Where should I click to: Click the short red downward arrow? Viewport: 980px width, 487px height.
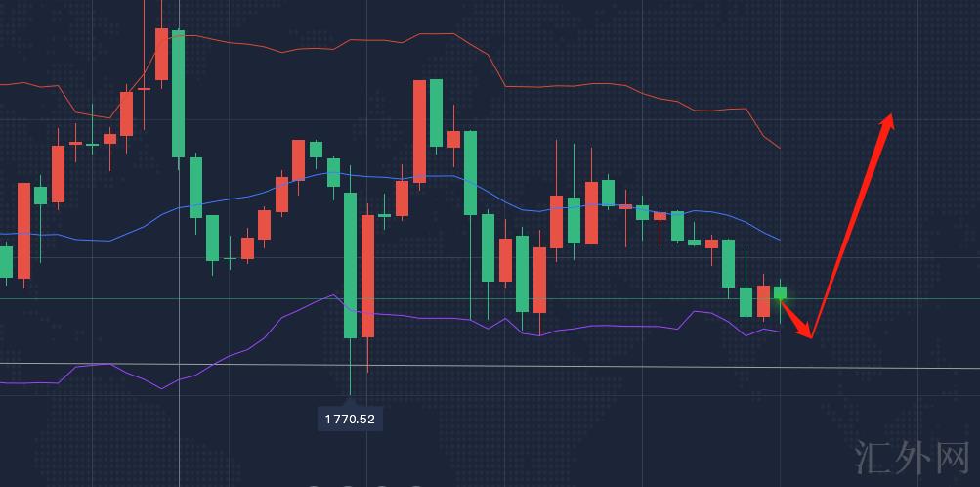[x=796, y=320]
